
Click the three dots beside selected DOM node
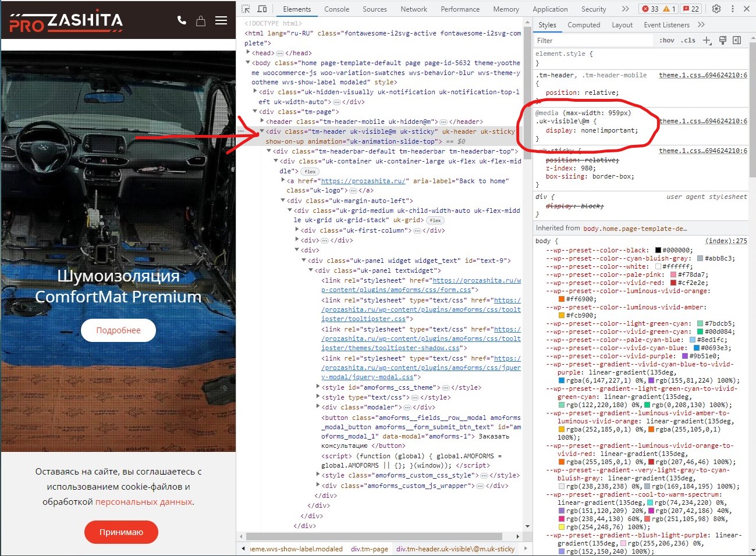pos(241,131)
